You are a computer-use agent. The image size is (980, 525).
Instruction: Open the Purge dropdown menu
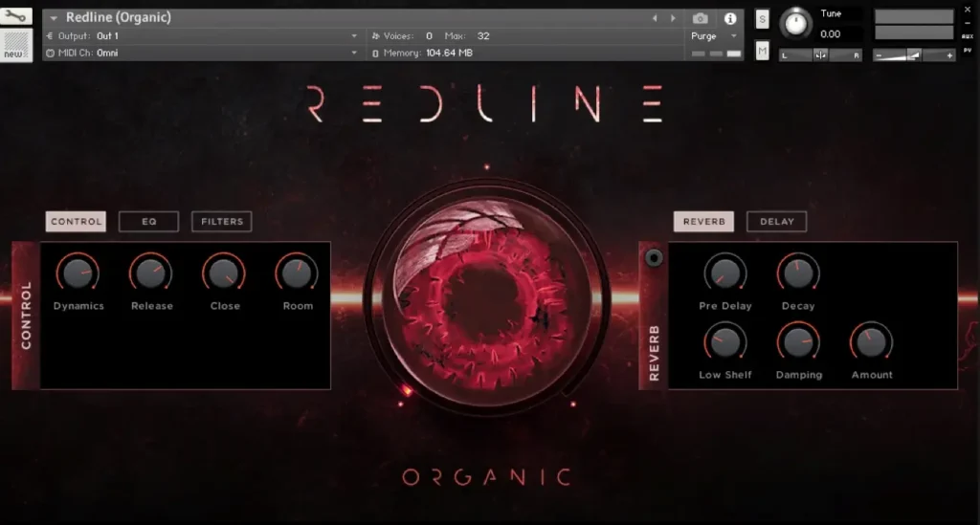coord(714,36)
